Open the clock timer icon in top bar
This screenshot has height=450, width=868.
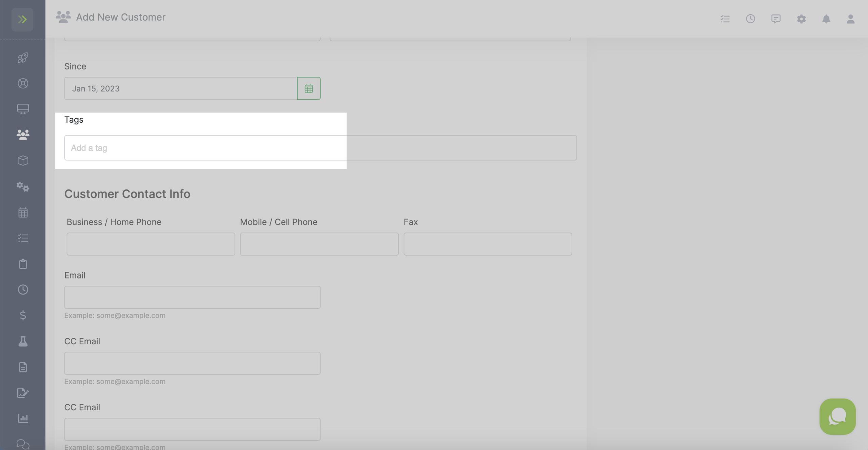tap(750, 19)
